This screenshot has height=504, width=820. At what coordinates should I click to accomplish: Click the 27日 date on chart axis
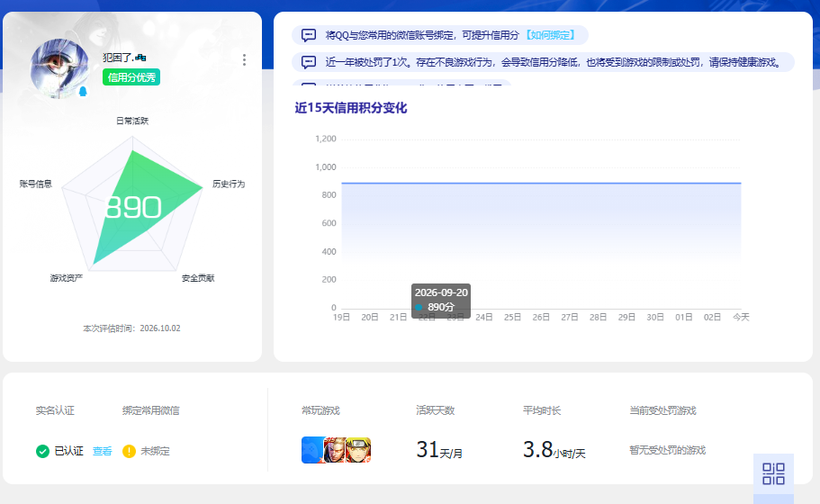point(570,317)
